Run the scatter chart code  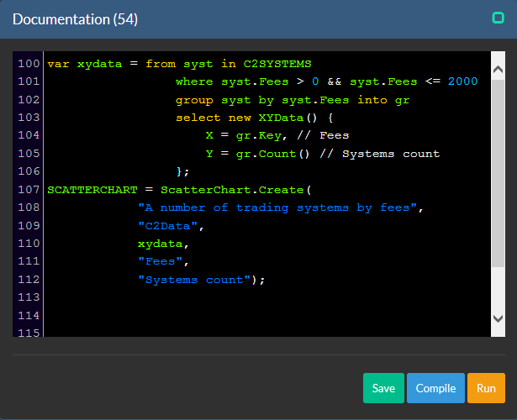click(486, 388)
